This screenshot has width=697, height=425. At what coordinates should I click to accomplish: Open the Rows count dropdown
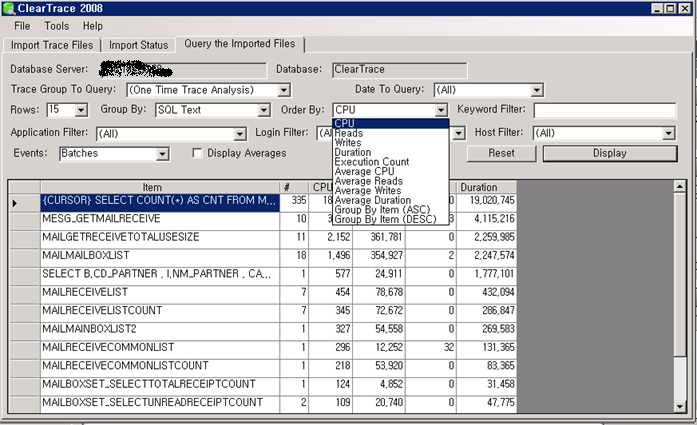coord(81,110)
